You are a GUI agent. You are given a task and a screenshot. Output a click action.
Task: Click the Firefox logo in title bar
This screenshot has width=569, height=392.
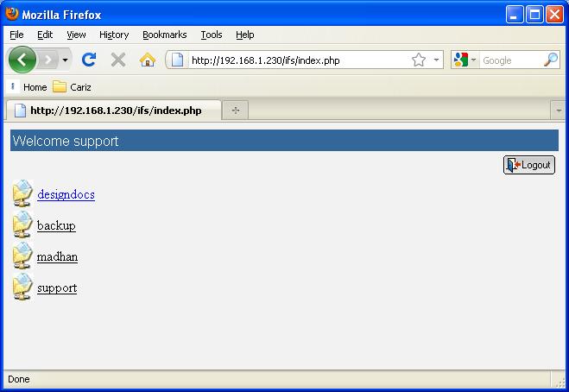tap(12, 14)
